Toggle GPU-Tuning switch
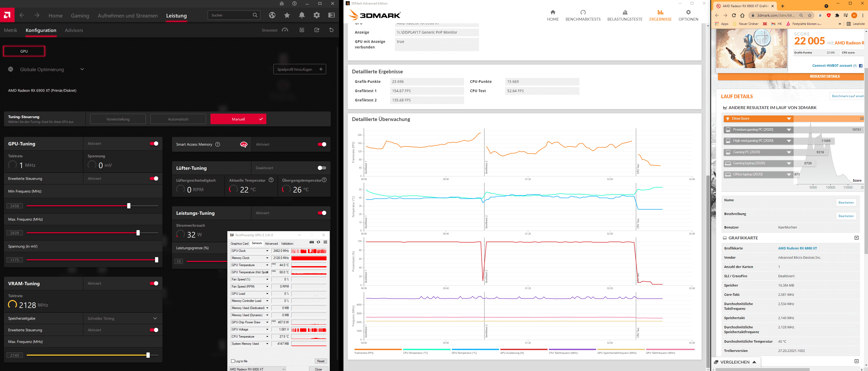The width and height of the screenshot is (868, 371). click(x=154, y=144)
